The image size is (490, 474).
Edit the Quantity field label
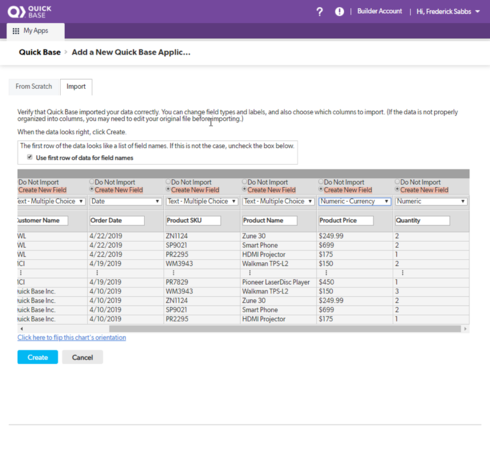click(x=422, y=221)
